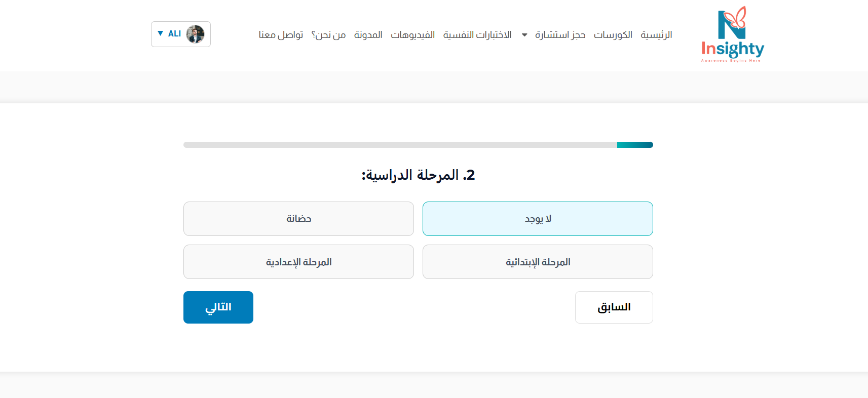Viewport: 868px width, 398px height.
Task: Open the المدونة blog link
Action: (x=368, y=35)
